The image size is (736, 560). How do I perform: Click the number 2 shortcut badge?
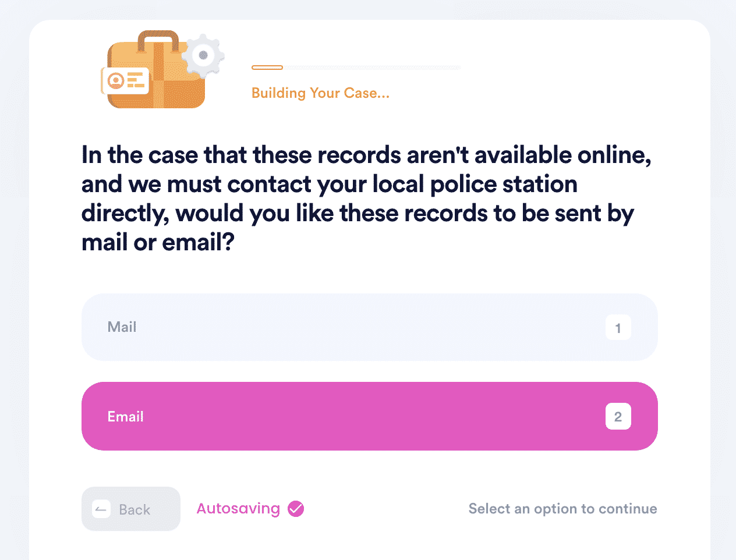click(618, 416)
